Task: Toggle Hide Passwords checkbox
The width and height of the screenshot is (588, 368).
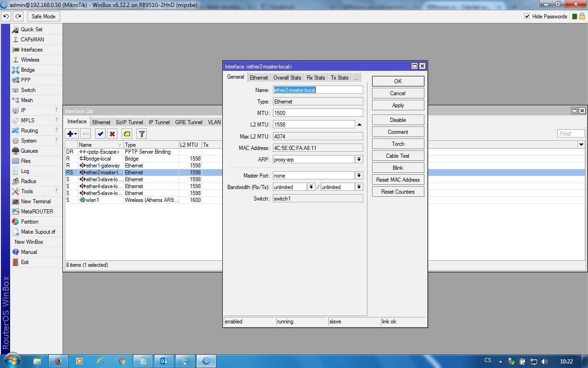Action: pyautogui.click(x=527, y=17)
